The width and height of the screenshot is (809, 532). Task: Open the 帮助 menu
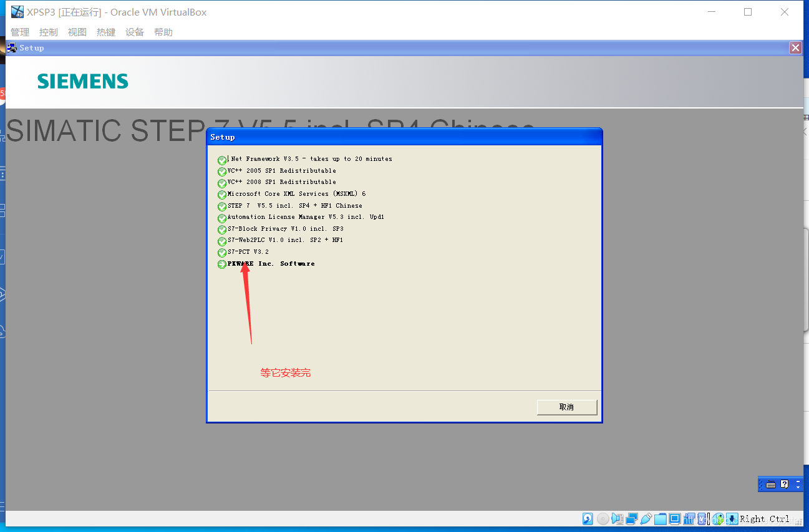point(163,32)
